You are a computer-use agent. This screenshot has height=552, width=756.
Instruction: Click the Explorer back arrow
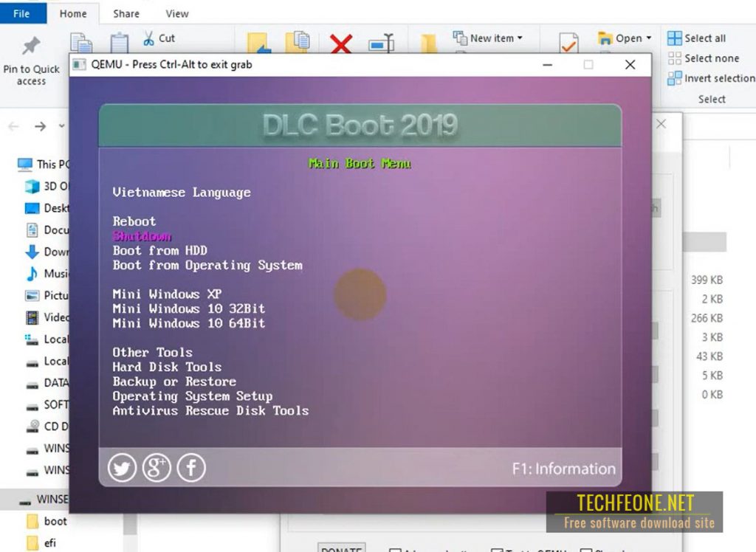click(x=13, y=126)
